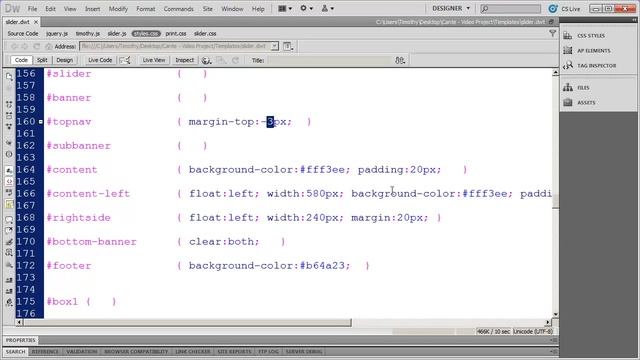Screen dimensions: 640x360
Task: Open print.css related file
Action: 176,33
